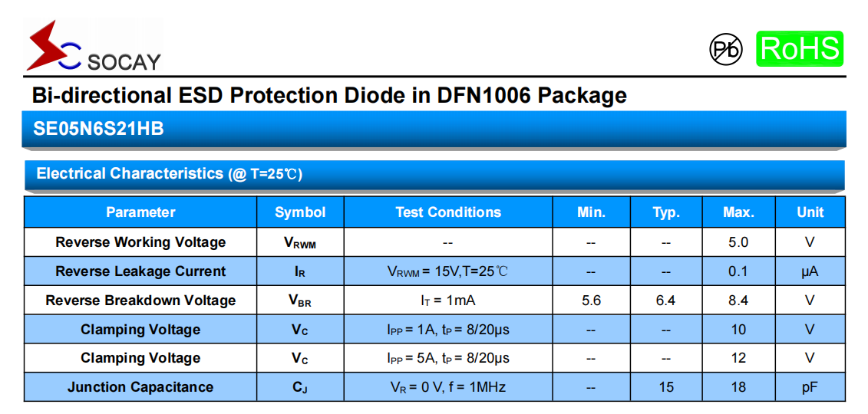Click the Typ. column header
This screenshot has height=414, width=868.
click(x=665, y=212)
